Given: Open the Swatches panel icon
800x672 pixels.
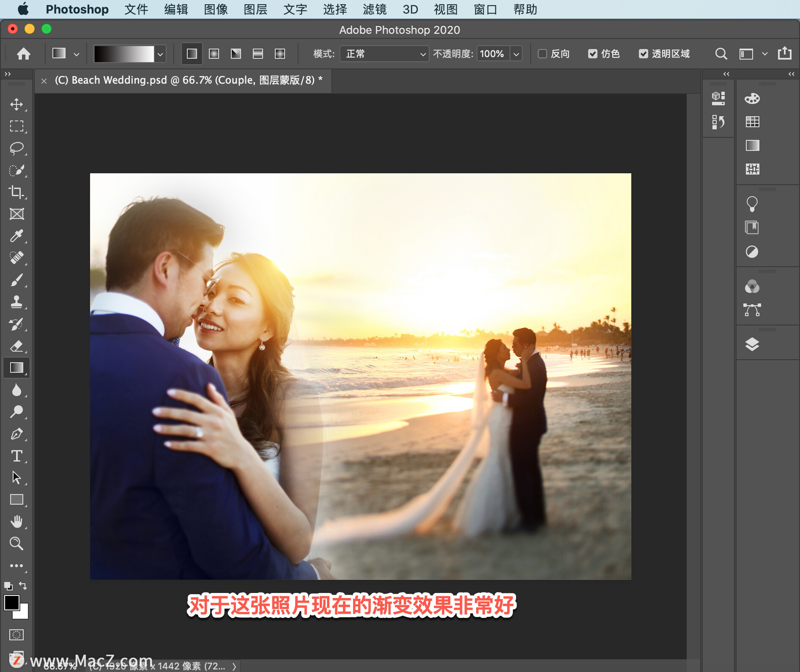Looking at the screenshot, I should point(752,122).
